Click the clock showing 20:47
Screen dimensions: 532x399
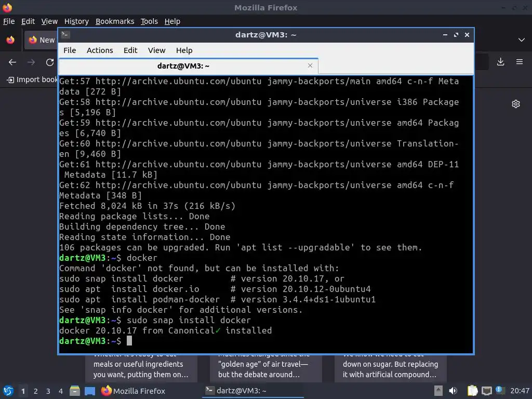pos(520,391)
